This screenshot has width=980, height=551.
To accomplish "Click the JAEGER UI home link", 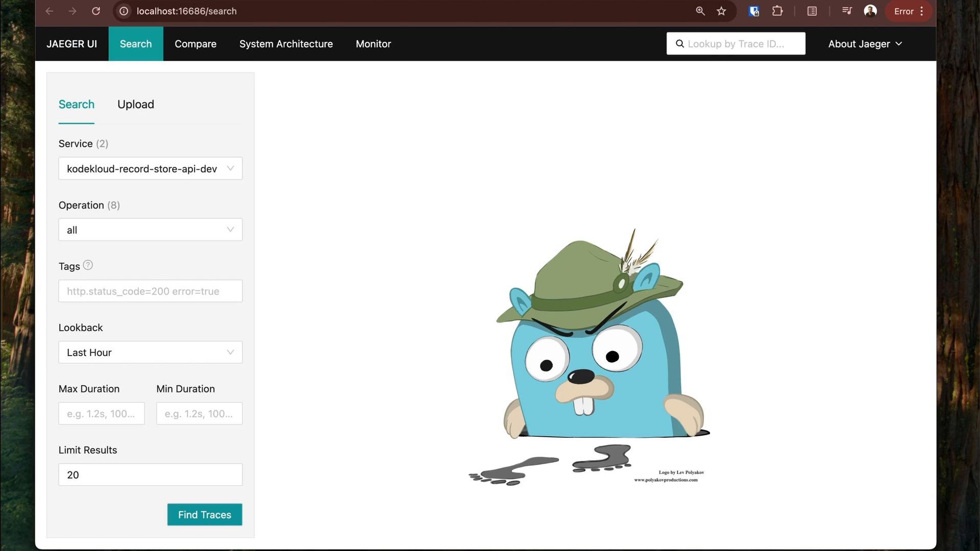I will coord(72,44).
